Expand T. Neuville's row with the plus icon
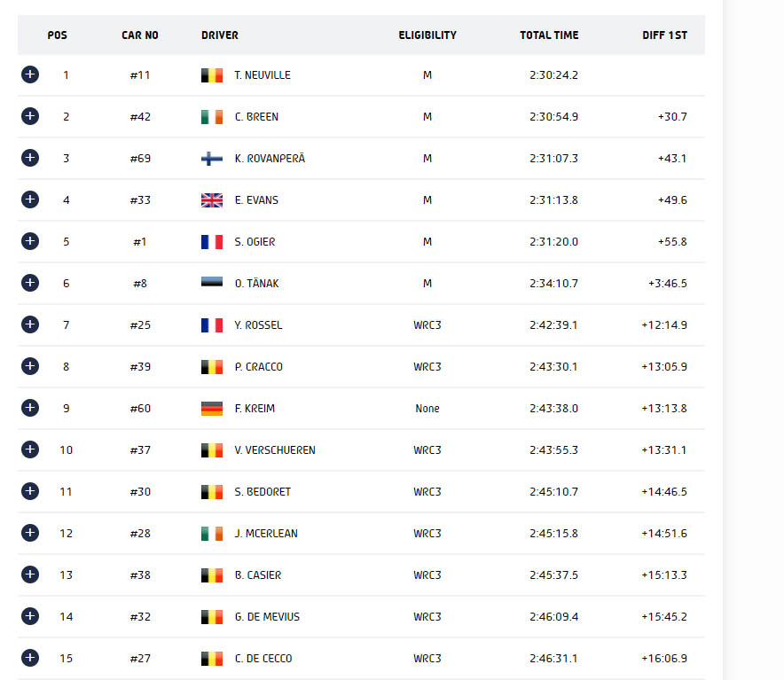The width and height of the screenshot is (784, 680). click(30, 74)
